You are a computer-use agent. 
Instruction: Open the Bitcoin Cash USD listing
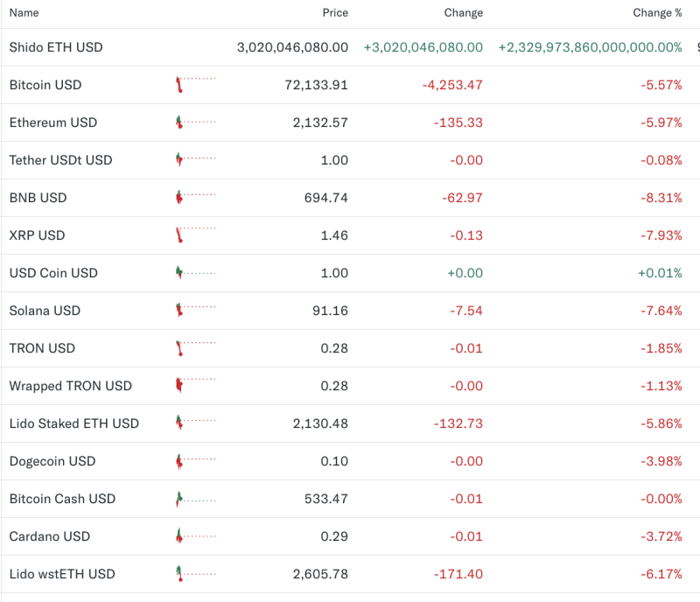click(62, 499)
